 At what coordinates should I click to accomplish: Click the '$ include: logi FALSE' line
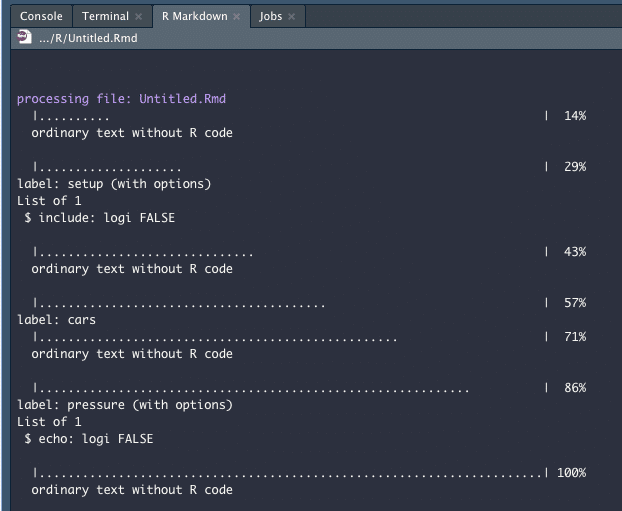[x=100, y=218]
